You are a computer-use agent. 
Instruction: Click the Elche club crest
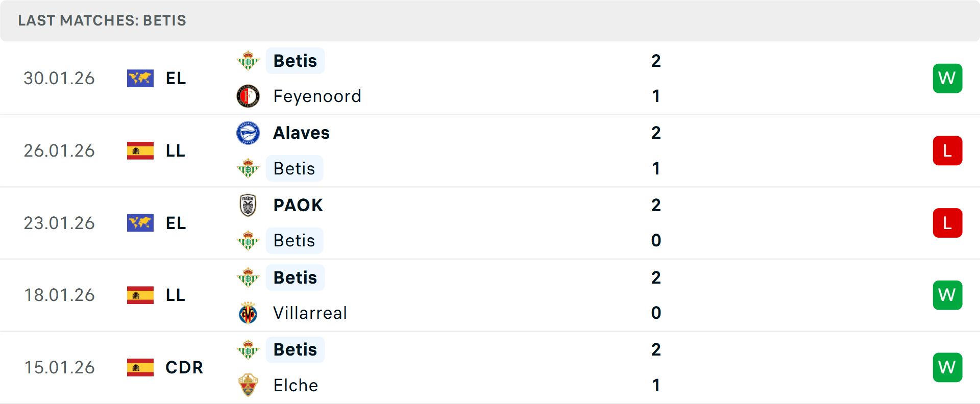[248, 385]
